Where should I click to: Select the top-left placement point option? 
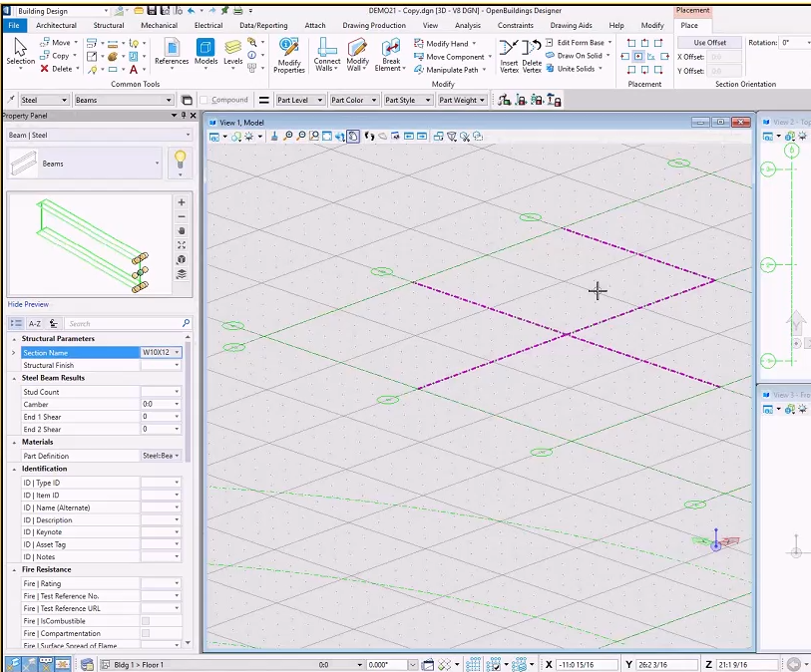tap(631, 43)
